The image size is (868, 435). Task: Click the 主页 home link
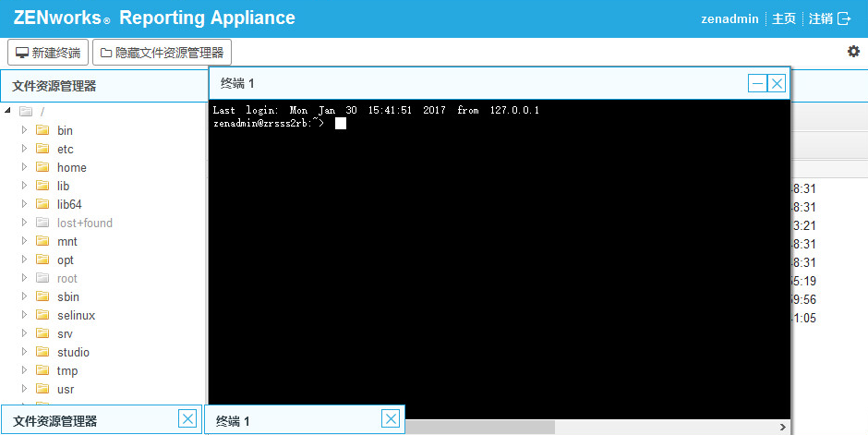coord(784,18)
